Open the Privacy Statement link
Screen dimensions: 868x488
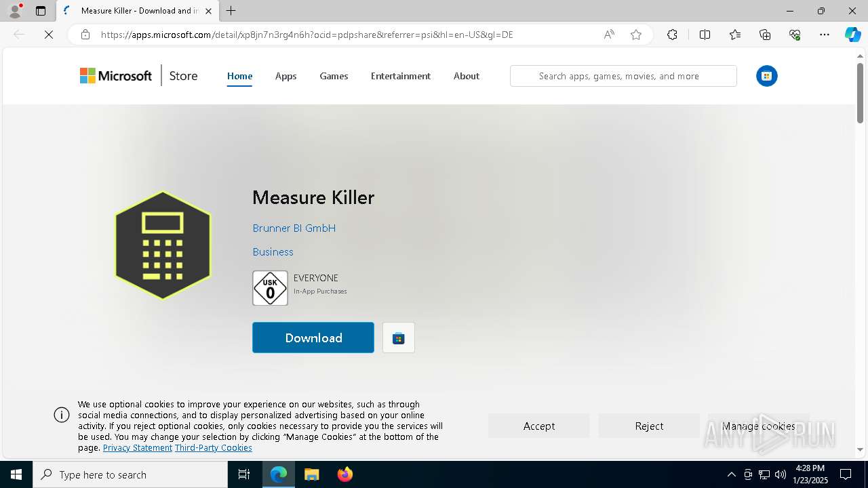click(138, 448)
